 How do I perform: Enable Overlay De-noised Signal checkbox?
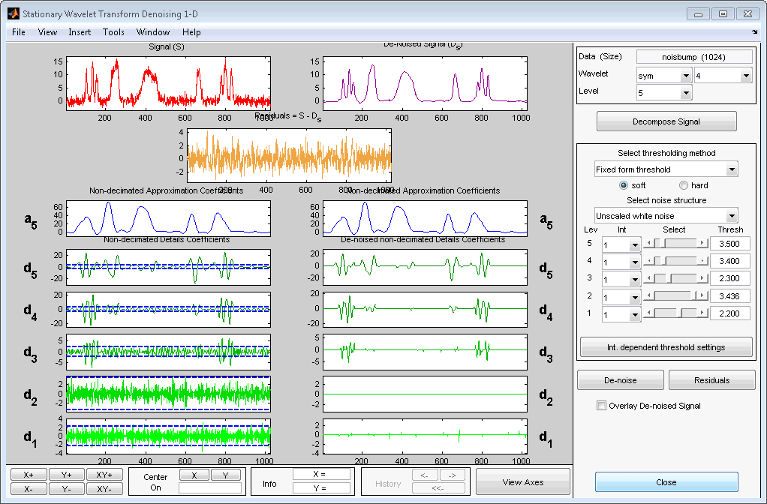(601, 405)
